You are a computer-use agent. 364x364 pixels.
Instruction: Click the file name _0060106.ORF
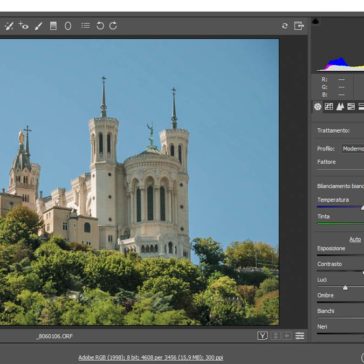[54, 336]
